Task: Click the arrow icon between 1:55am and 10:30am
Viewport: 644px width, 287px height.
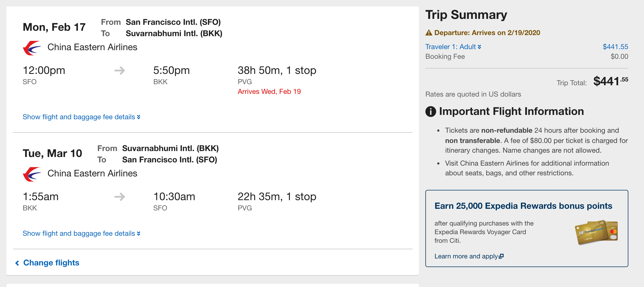Action: (120, 197)
